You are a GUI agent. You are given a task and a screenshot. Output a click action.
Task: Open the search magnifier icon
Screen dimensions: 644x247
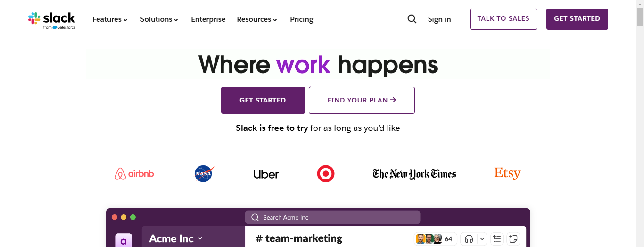[412, 19]
